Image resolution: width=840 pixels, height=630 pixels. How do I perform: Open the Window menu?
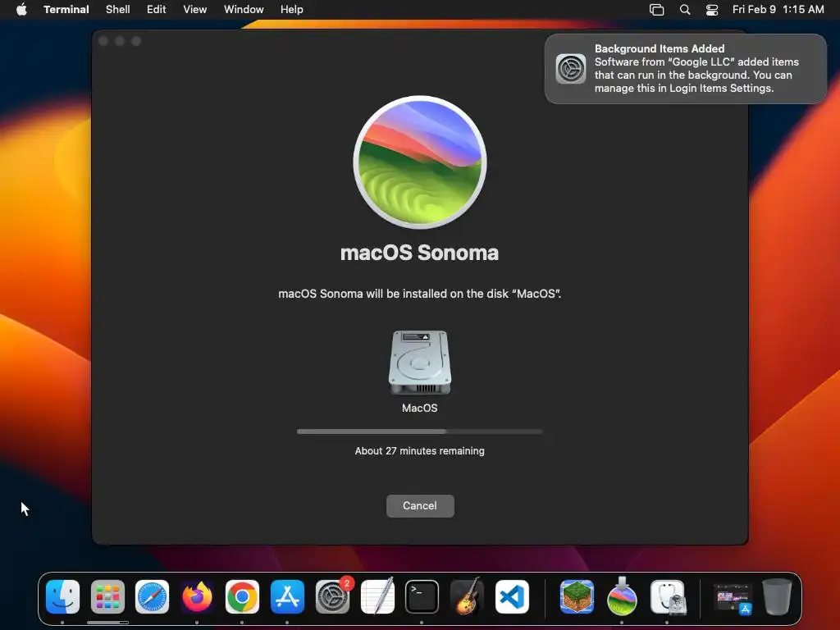click(x=244, y=10)
